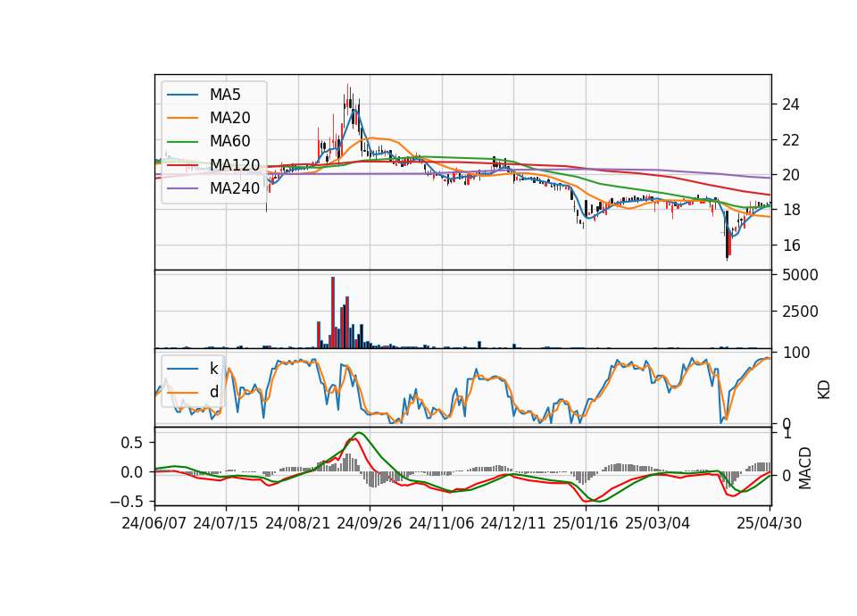Click the MA20 legend label

click(229, 118)
